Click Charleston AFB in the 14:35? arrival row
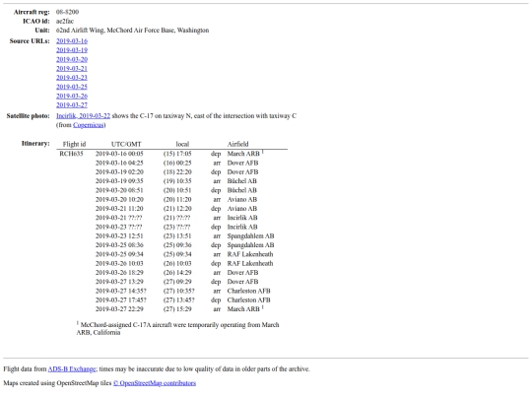The height and width of the screenshot is (399, 532). click(x=248, y=291)
